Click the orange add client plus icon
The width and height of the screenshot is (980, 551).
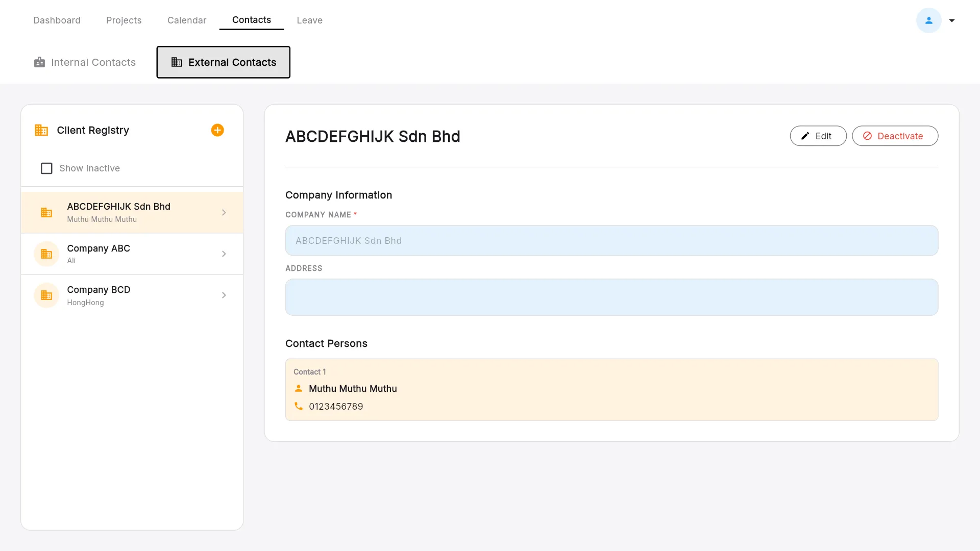click(217, 130)
